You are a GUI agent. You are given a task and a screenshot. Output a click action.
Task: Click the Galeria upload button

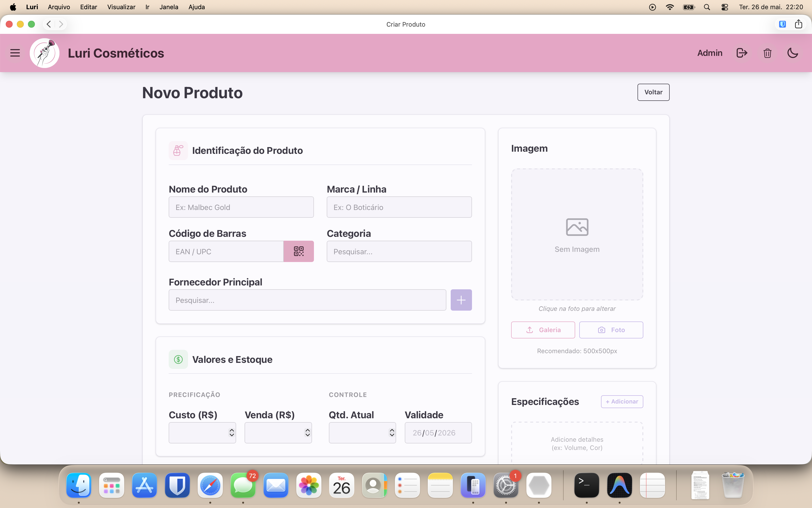click(543, 330)
